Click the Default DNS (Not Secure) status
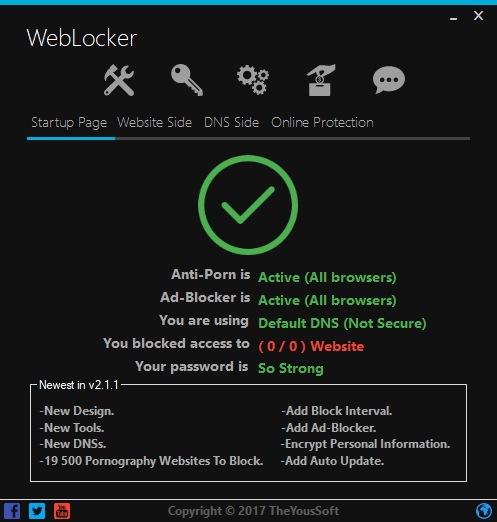The width and height of the screenshot is (497, 522). tap(342, 323)
